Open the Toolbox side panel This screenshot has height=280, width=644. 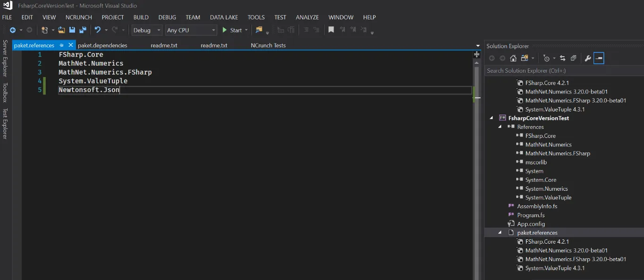pos(5,93)
